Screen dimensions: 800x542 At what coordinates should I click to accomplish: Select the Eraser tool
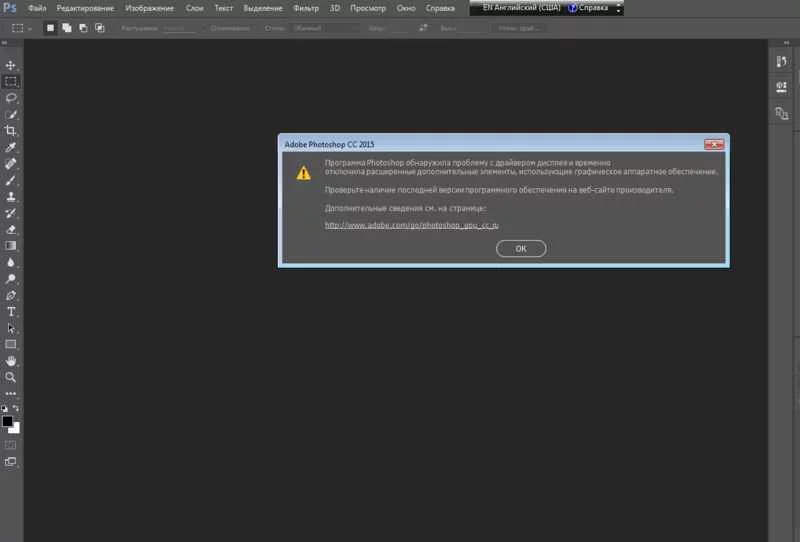pyautogui.click(x=11, y=230)
